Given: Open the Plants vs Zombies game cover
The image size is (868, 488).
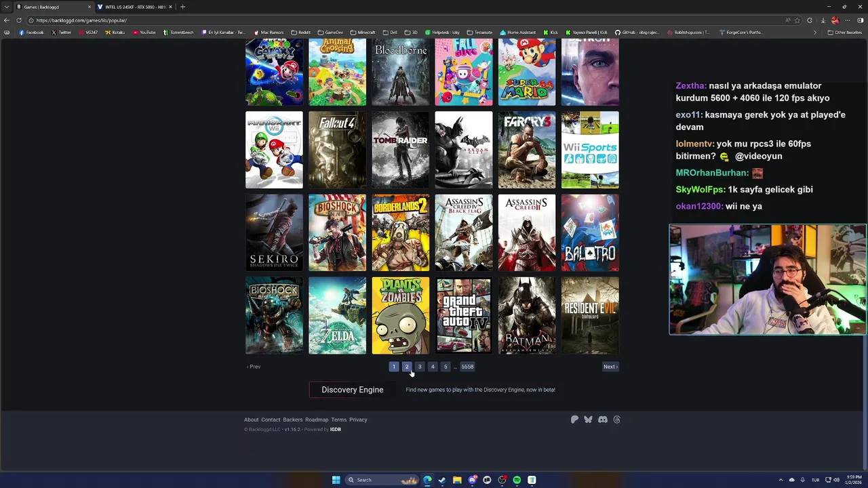Looking at the screenshot, I should click(400, 316).
